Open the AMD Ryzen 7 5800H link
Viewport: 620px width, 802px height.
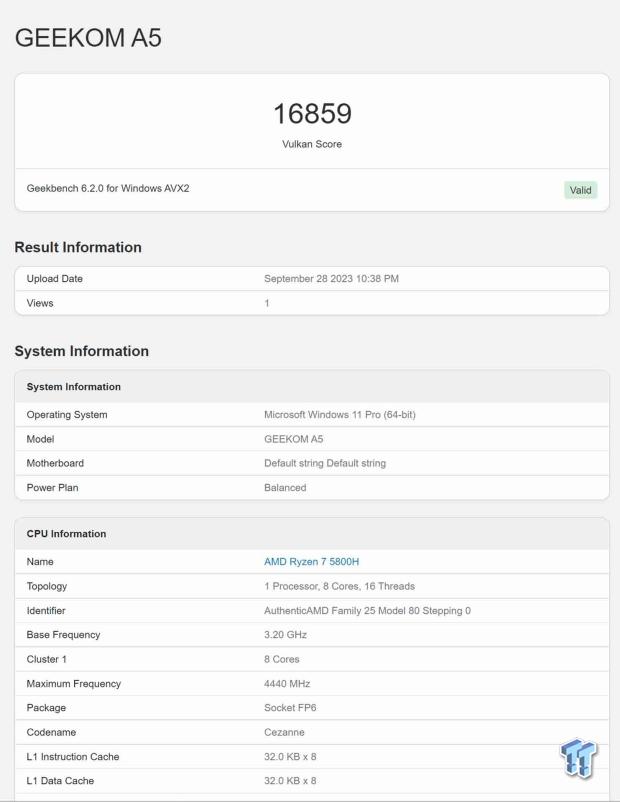click(312, 562)
